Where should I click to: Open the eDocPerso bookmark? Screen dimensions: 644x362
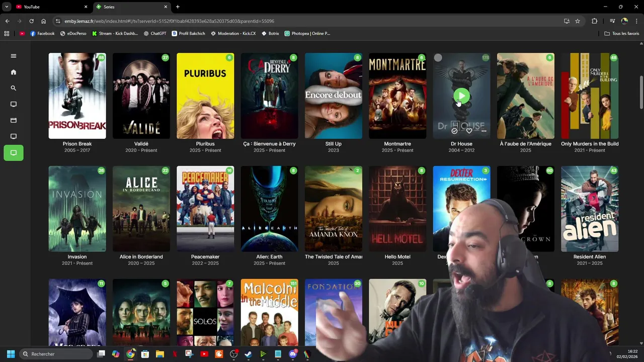(73, 33)
